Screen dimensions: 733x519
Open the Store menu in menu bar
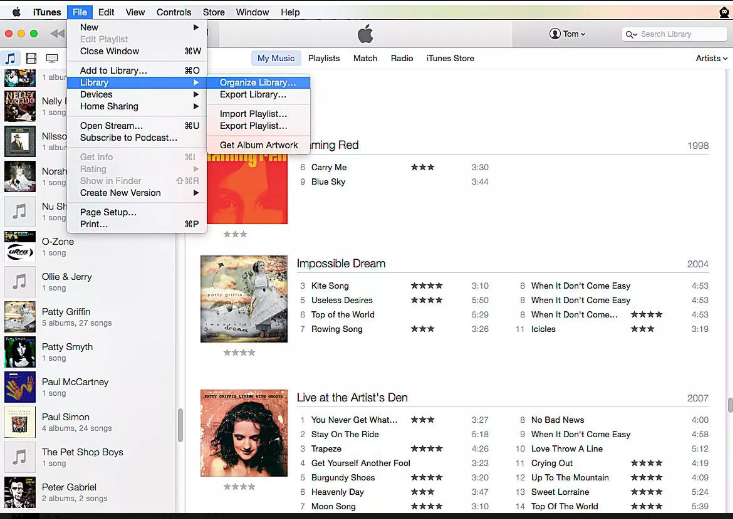pyautogui.click(x=213, y=12)
